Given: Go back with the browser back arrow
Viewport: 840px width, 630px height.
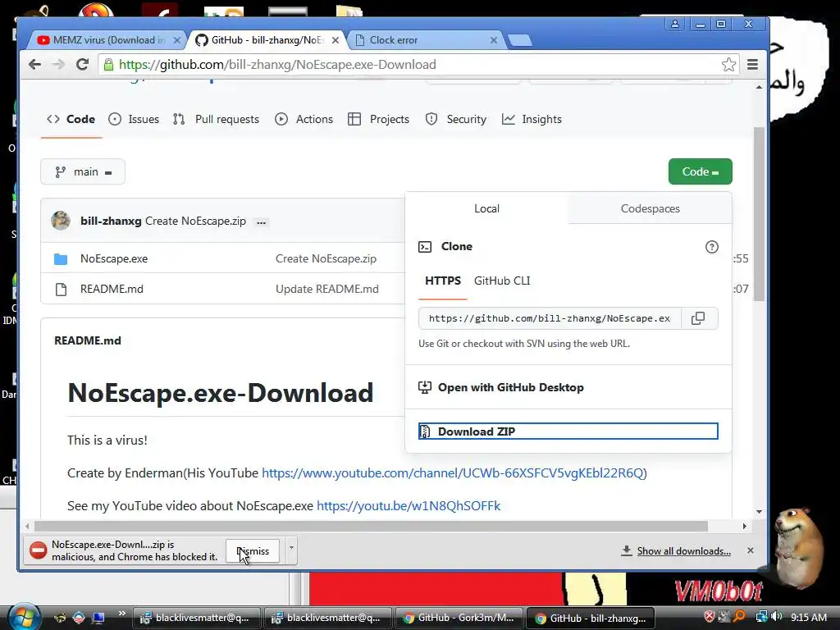Looking at the screenshot, I should [x=34, y=65].
